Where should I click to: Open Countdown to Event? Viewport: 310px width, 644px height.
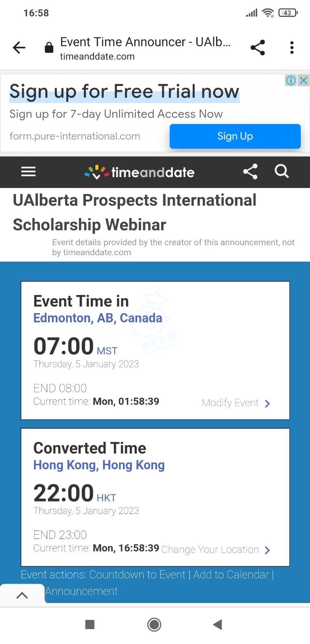(x=137, y=574)
